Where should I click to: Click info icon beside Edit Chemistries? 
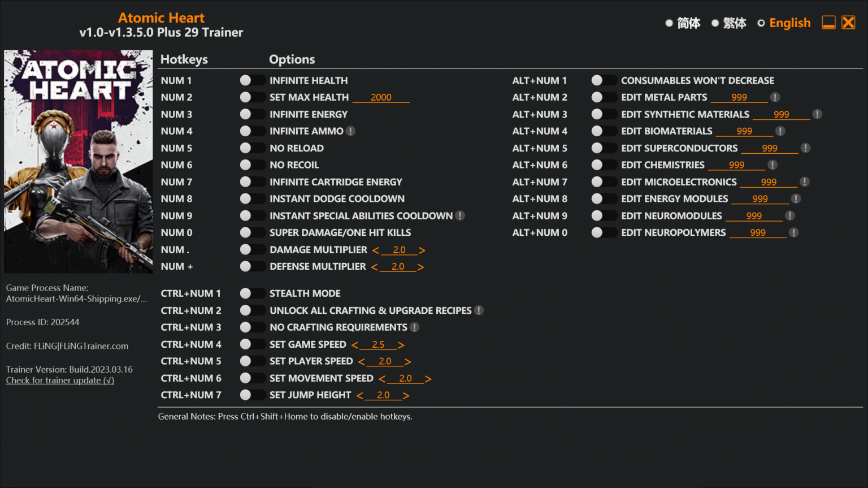pos(772,165)
